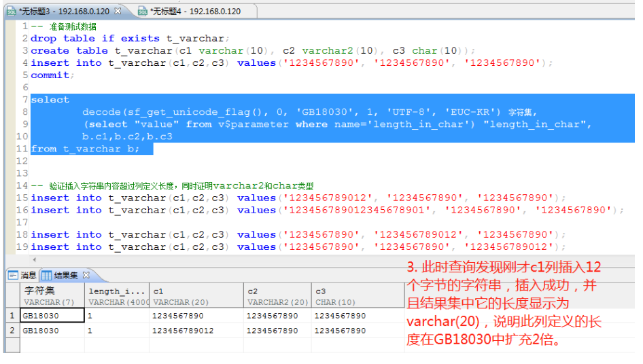Place cursor on the 'create table t_varchar' line
This screenshot has width=643, height=364.
253,51
